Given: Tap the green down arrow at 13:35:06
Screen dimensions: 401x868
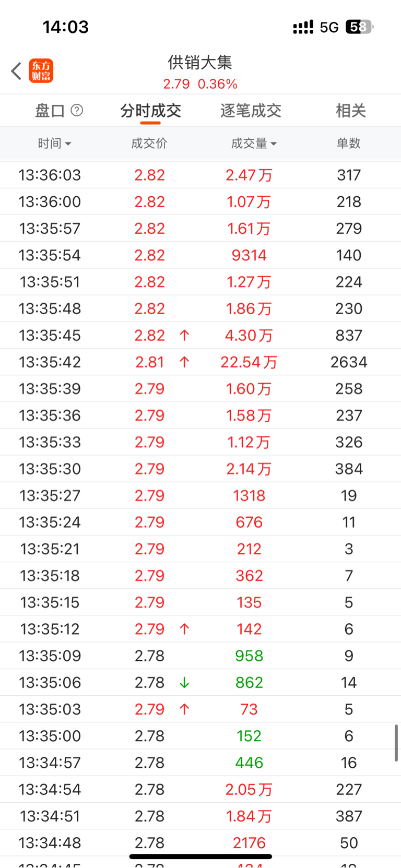Looking at the screenshot, I should click(x=184, y=682).
